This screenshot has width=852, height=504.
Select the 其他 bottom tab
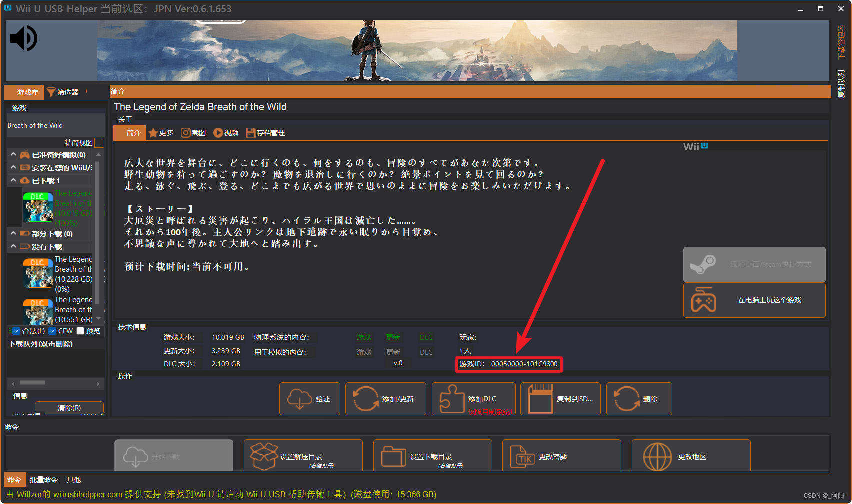click(74, 480)
